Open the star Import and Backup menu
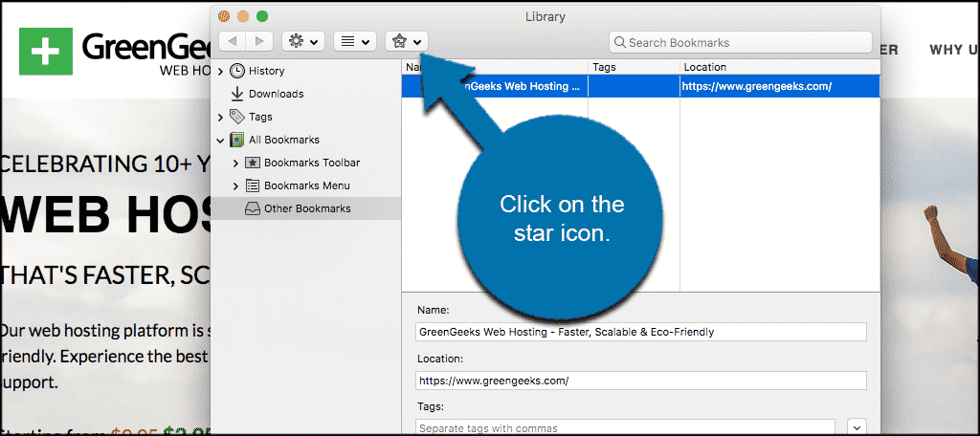The image size is (980, 436). (x=406, y=41)
